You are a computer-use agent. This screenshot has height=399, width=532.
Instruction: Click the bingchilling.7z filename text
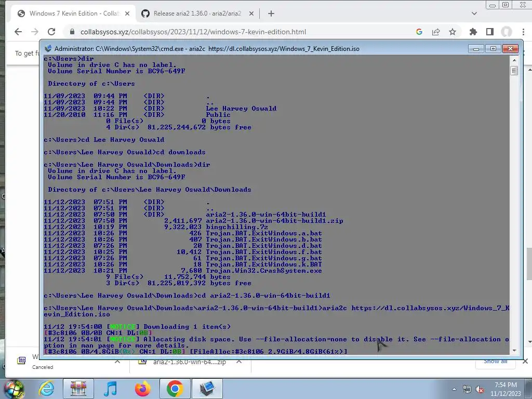click(237, 227)
